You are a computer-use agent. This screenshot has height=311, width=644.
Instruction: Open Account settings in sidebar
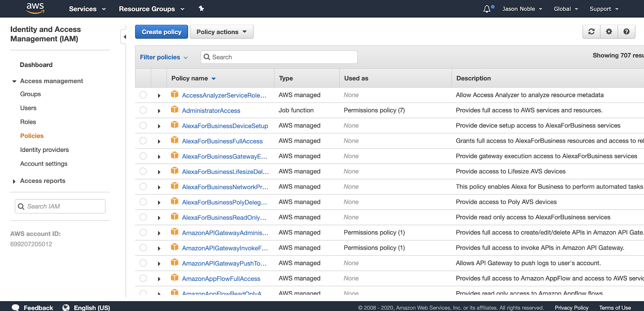(44, 164)
